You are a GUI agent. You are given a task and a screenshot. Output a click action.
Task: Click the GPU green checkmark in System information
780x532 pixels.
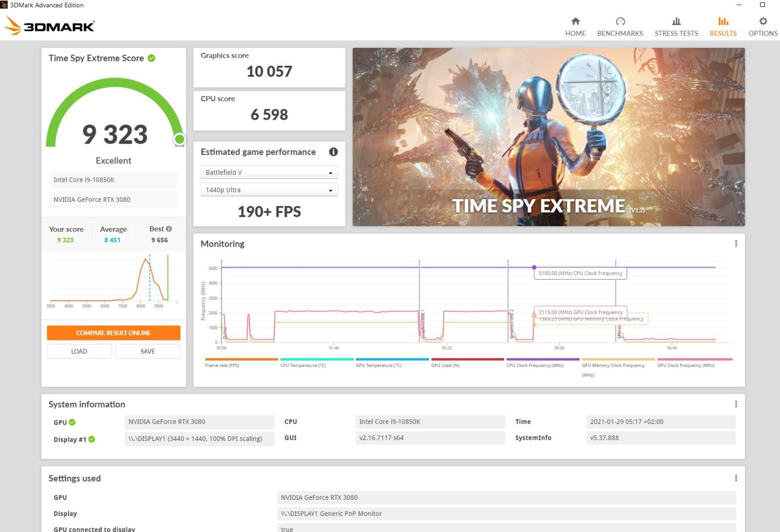(72, 422)
